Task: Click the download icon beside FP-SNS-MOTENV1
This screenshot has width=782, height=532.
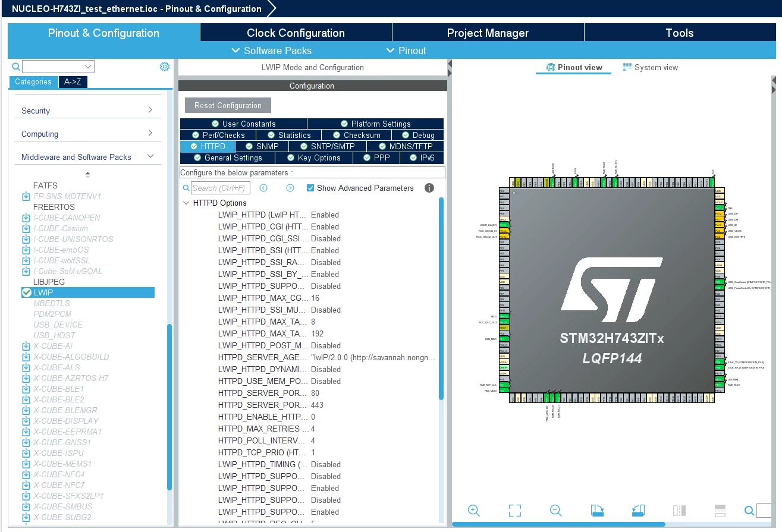Action: point(26,196)
